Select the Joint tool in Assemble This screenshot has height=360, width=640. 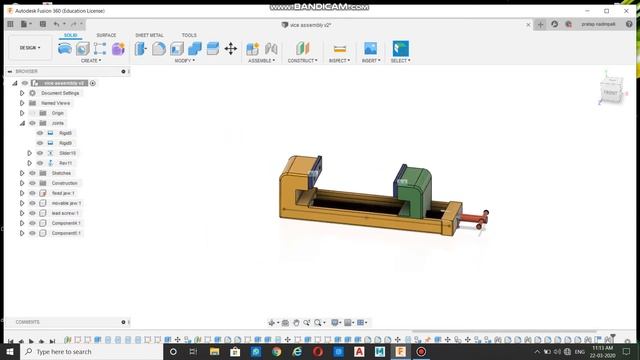click(271, 49)
